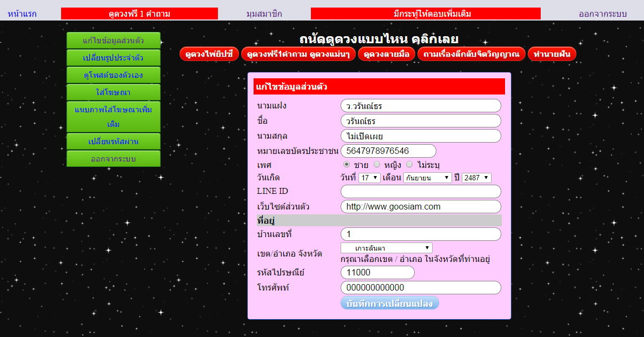The width and height of the screenshot is (644, 337).
Task: Open มีกระทู้ให้ตอบเพิ่มเติม in the top bar
Action: pos(426,14)
